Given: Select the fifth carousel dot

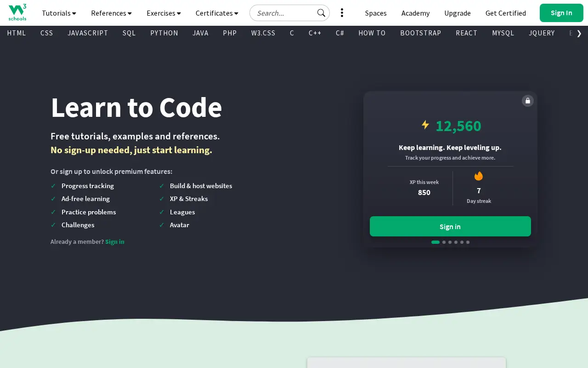Looking at the screenshot, I should [x=462, y=242].
